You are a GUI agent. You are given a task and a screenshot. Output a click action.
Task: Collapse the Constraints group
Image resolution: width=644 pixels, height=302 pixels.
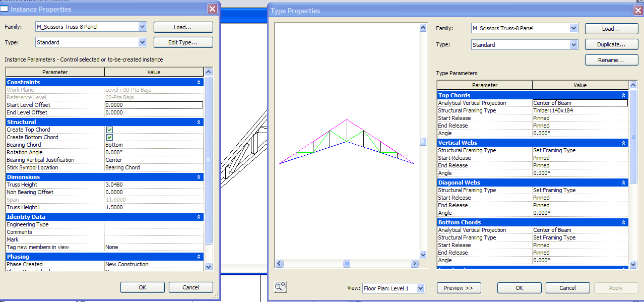coord(199,82)
